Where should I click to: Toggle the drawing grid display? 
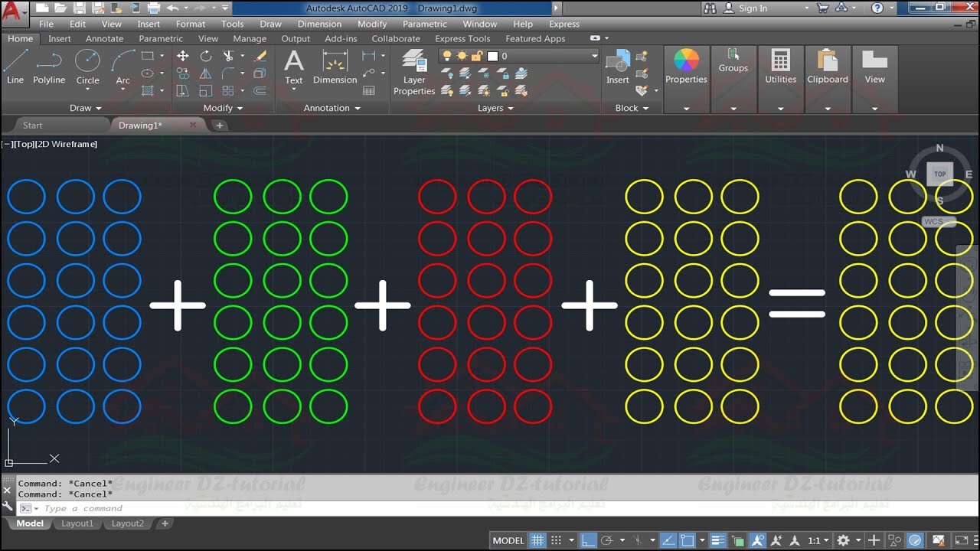[x=537, y=540]
